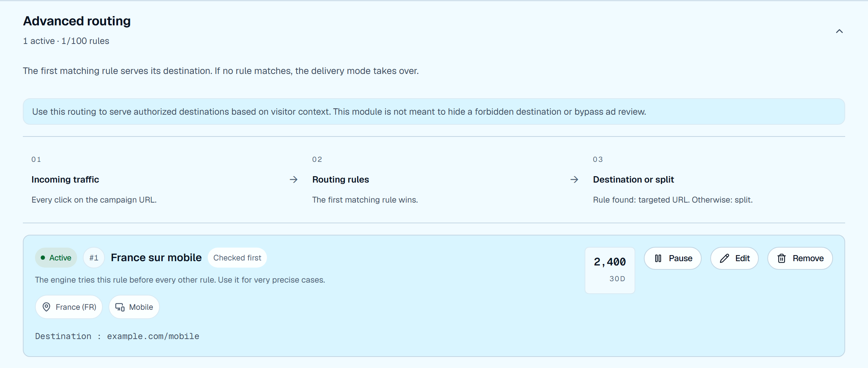Click the Mobile device chip
This screenshot has width=868, height=368.
click(x=134, y=307)
